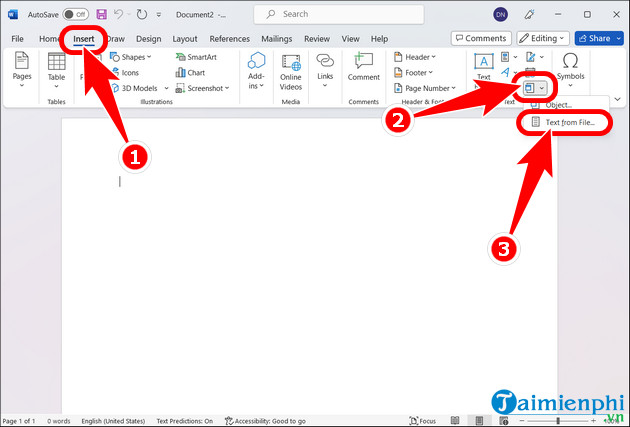Insert a SmartArt graphic
The height and width of the screenshot is (427, 630).
coord(196,57)
